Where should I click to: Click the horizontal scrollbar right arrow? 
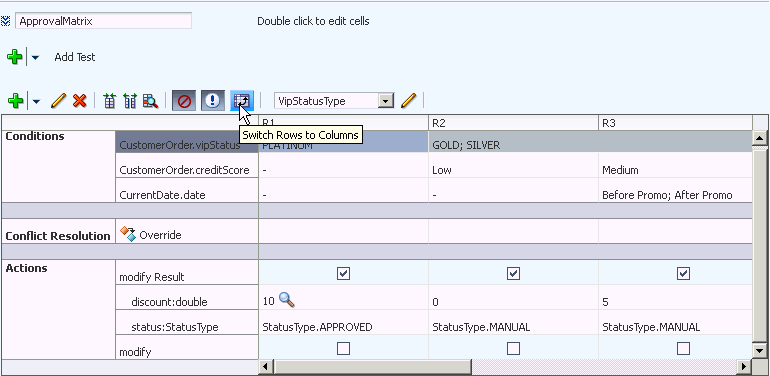744,366
